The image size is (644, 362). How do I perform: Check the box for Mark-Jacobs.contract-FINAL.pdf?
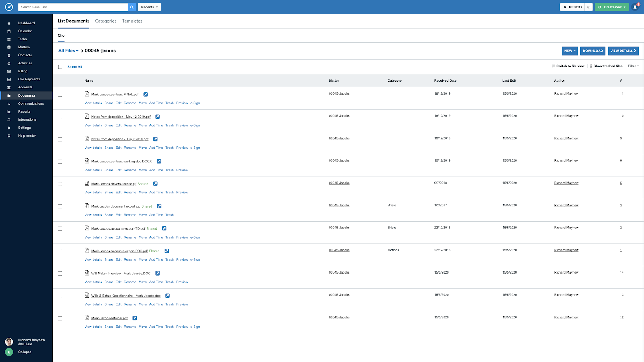click(60, 95)
